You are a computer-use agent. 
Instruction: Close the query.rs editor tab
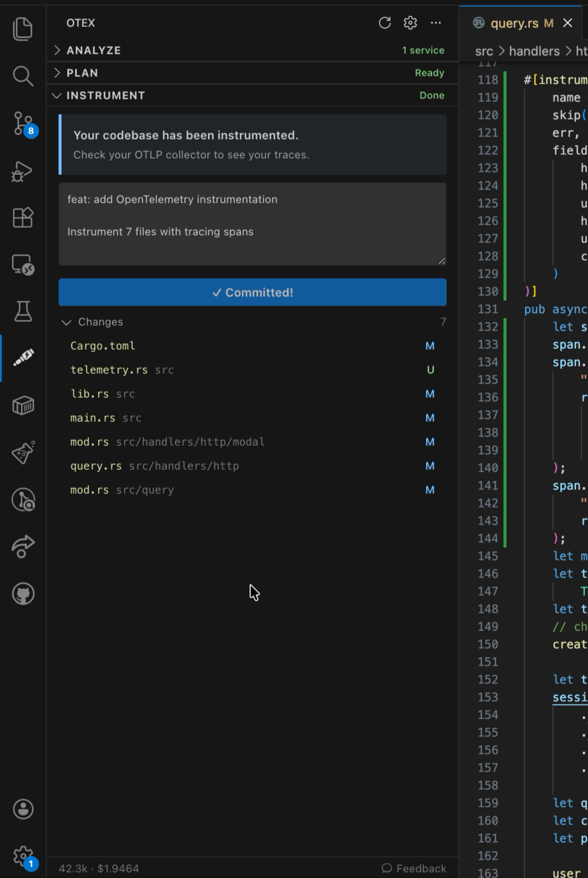567,23
